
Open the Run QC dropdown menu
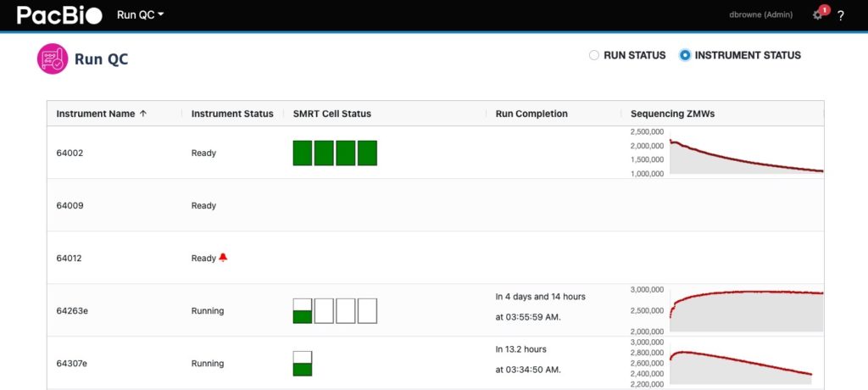point(140,15)
